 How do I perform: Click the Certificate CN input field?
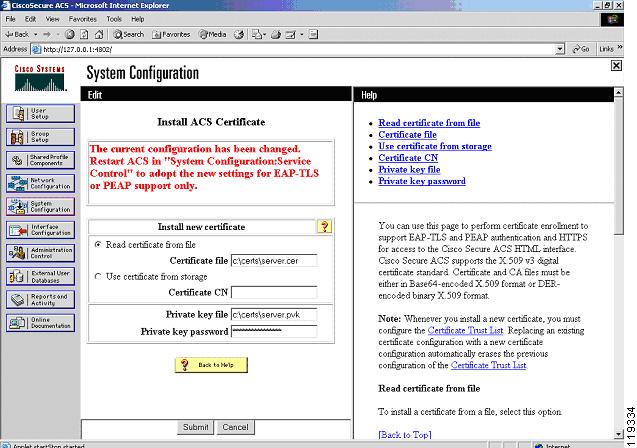click(274, 292)
